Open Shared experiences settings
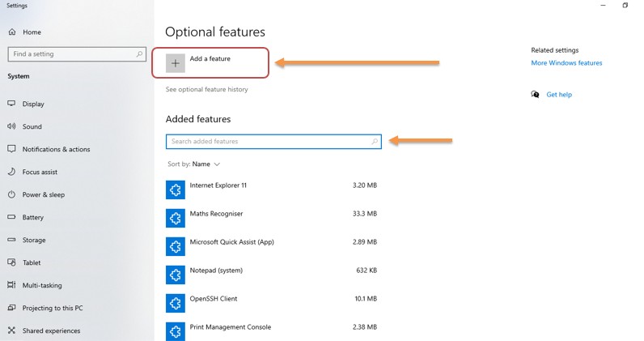The image size is (644, 341). click(51, 330)
